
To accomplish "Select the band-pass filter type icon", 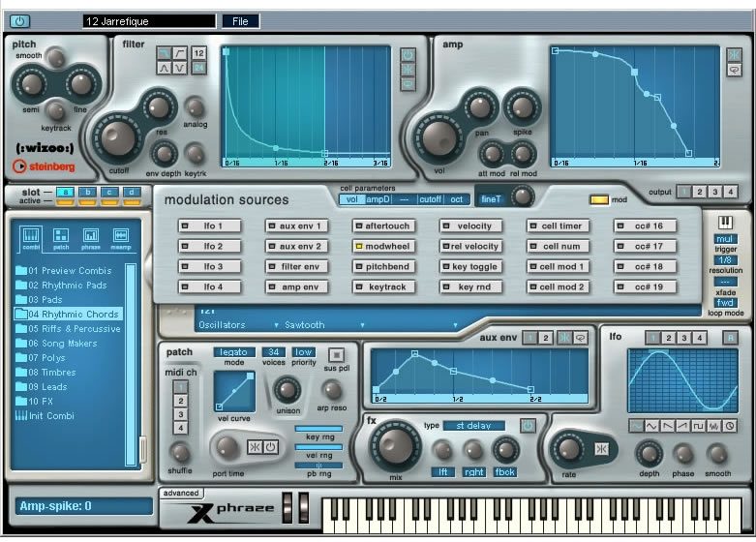I will click(x=164, y=68).
